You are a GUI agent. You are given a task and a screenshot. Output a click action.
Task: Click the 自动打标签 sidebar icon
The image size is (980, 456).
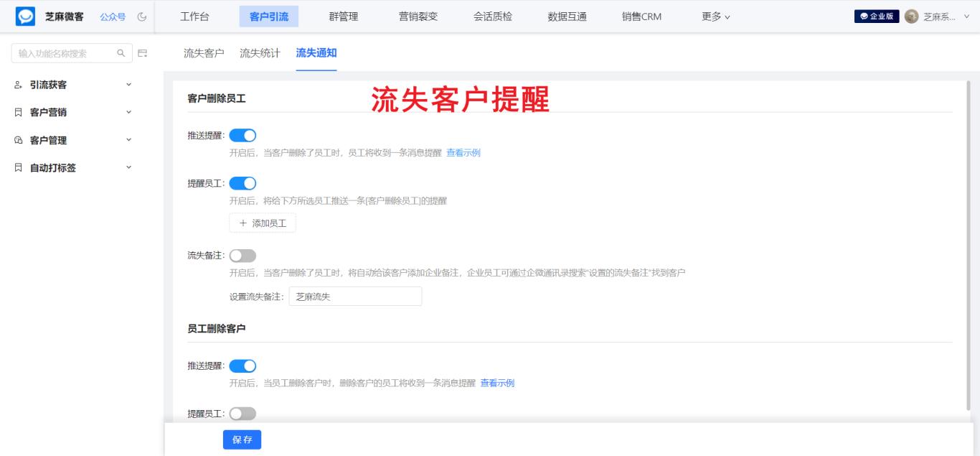(17, 167)
